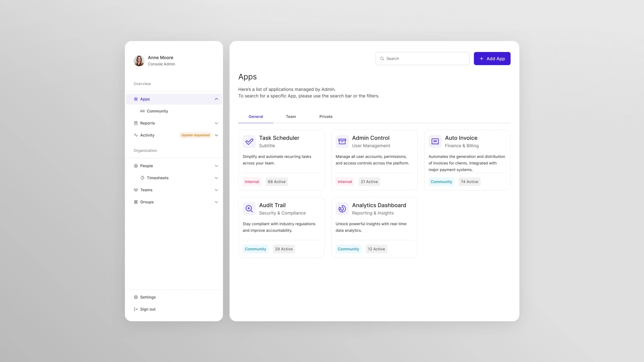The height and width of the screenshot is (362, 644).
Task: Click the Settings gear icon
Action: [x=136, y=297]
